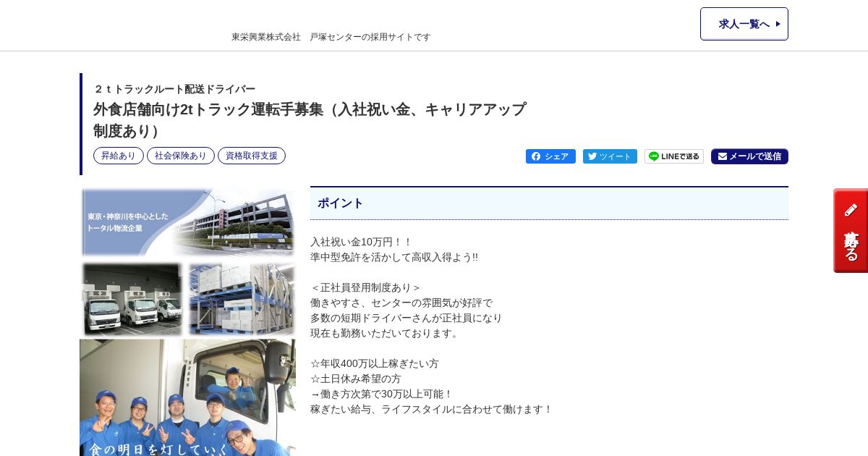Open the 求人一覧へ job list button
The height and width of the screenshot is (456, 868).
744,24
